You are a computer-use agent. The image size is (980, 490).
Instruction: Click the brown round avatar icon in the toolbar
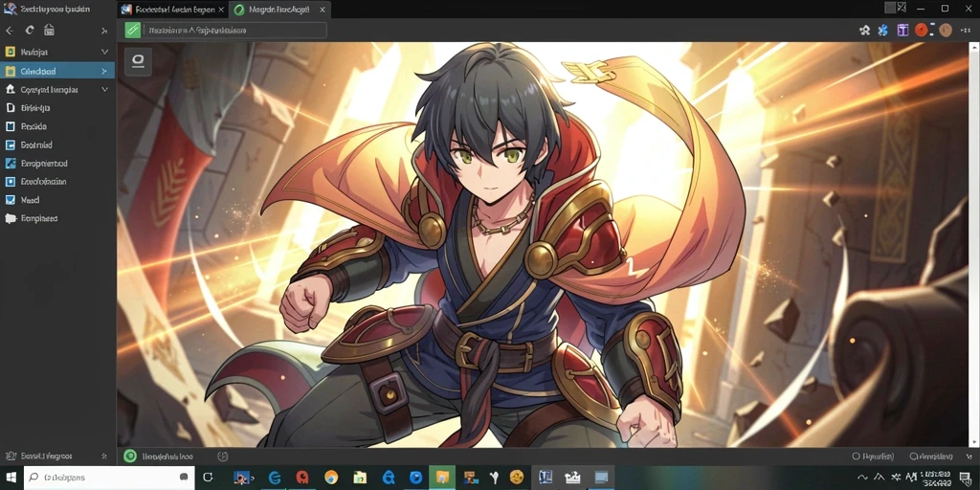tap(945, 30)
